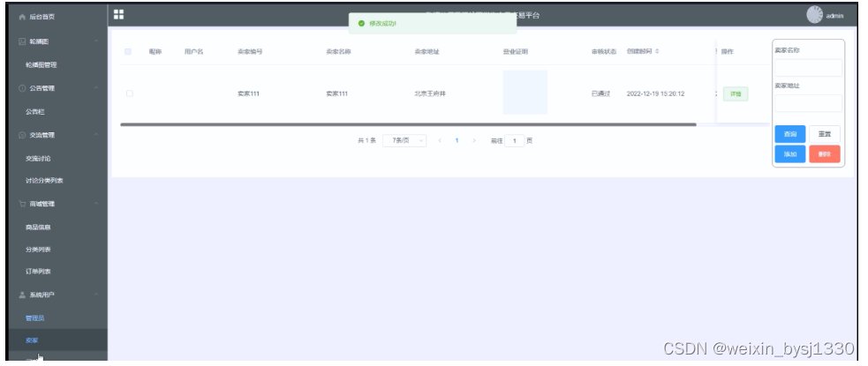The image size is (868, 366).
Task: Collapse the 商城管理 menu chevron
Action: click(x=96, y=204)
